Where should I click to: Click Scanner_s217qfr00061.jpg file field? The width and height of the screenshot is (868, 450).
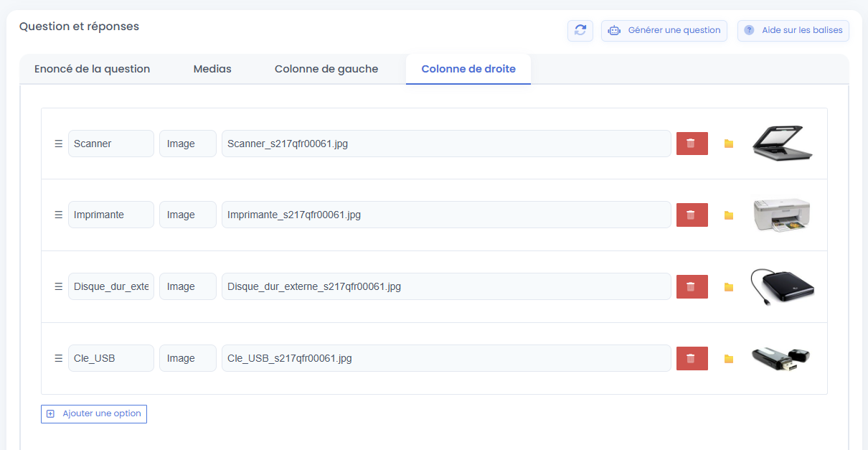446,144
